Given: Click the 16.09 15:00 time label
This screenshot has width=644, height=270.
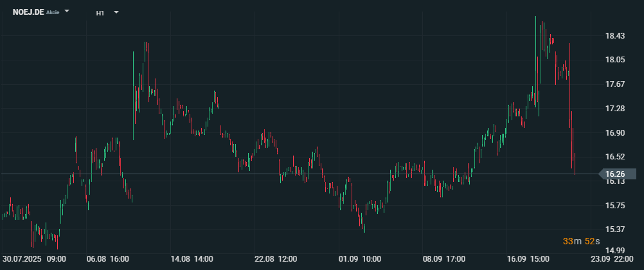Looking at the screenshot, I should coord(528,259).
